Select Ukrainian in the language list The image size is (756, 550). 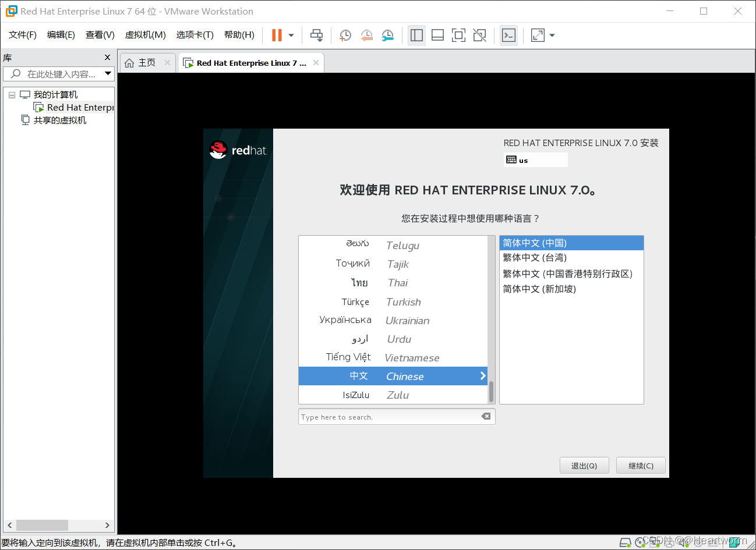(393, 320)
